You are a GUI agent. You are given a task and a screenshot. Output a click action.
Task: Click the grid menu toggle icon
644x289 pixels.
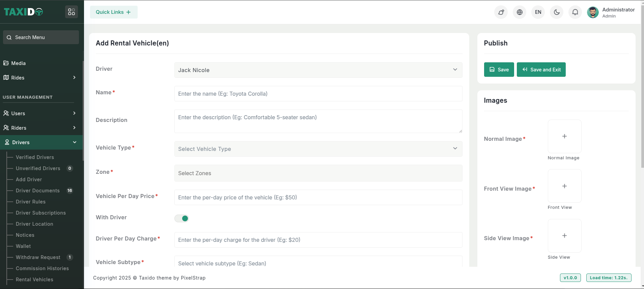71,12
